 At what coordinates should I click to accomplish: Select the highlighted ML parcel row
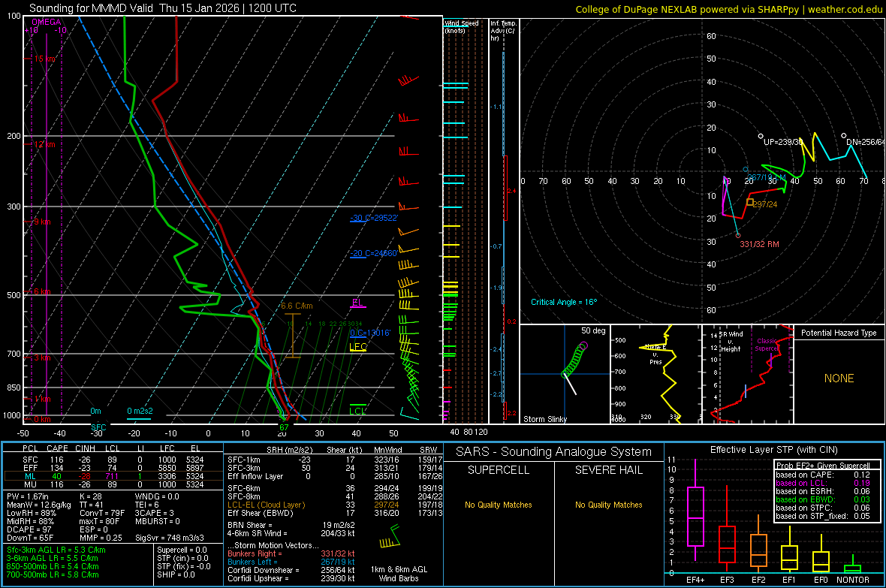113,476
